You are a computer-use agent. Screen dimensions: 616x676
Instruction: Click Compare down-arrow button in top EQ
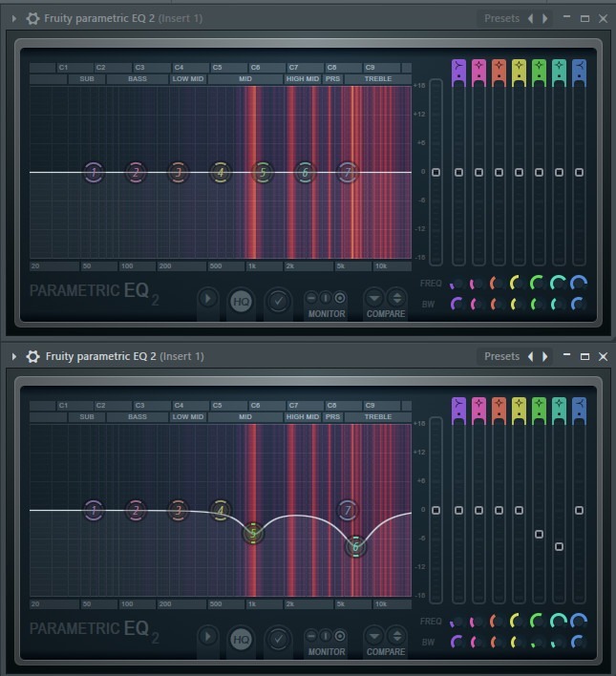pyautogui.click(x=374, y=298)
